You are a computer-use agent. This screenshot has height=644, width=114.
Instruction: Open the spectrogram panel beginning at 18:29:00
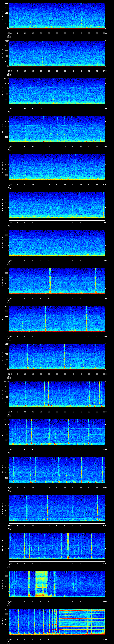click(x=57, y=167)
